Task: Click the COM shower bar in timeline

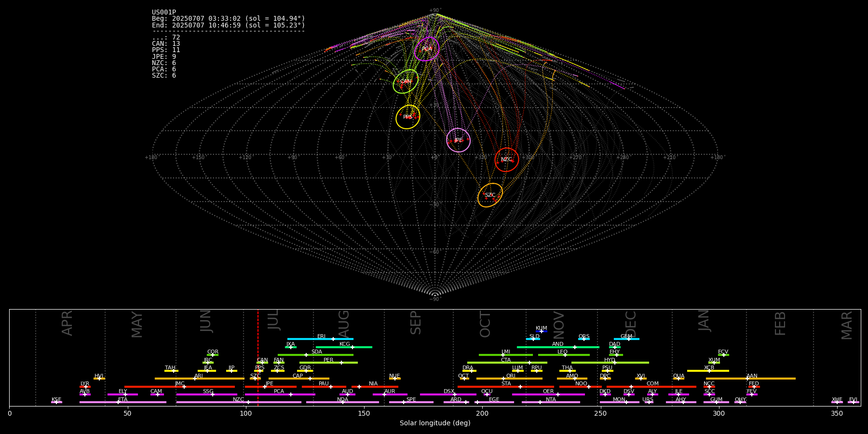Action: [651, 387]
